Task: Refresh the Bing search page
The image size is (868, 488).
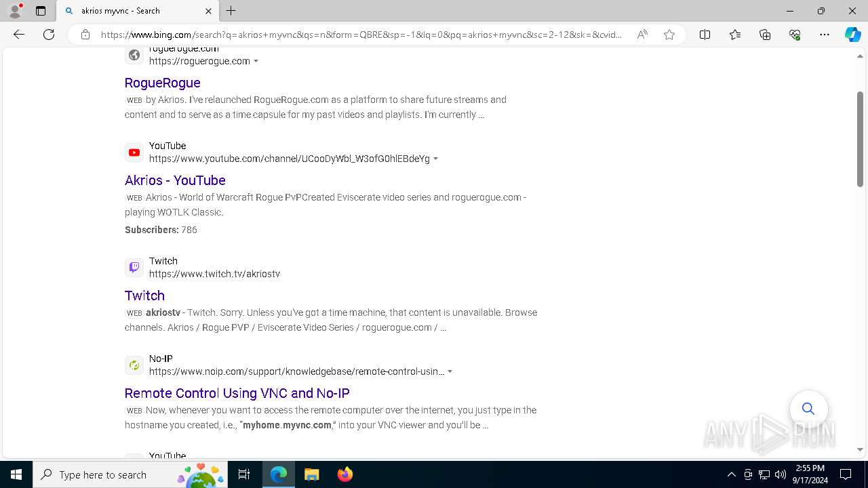Action: click(49, 35)
